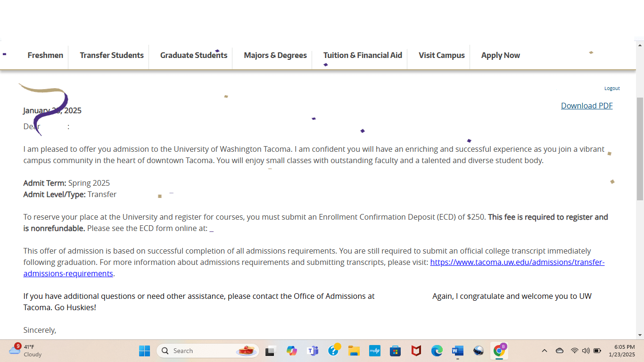
Task: Show hidden system tray icons
Action: coord(544,351)
